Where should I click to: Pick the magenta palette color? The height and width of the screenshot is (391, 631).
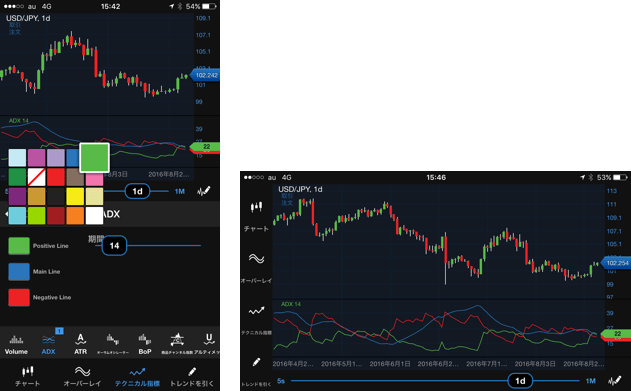pyautogui.click(x=37, y=158)
